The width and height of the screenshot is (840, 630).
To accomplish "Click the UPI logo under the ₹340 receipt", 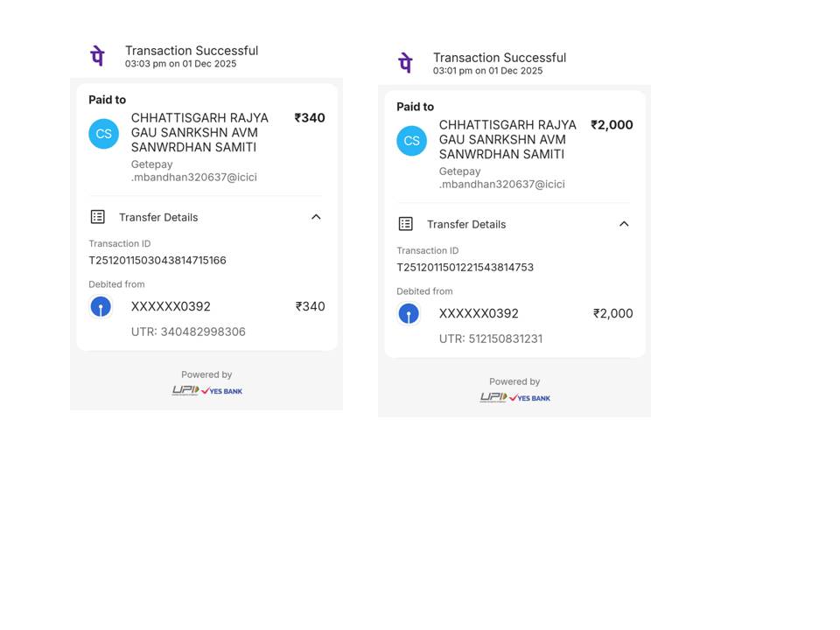I will (185, 390).
